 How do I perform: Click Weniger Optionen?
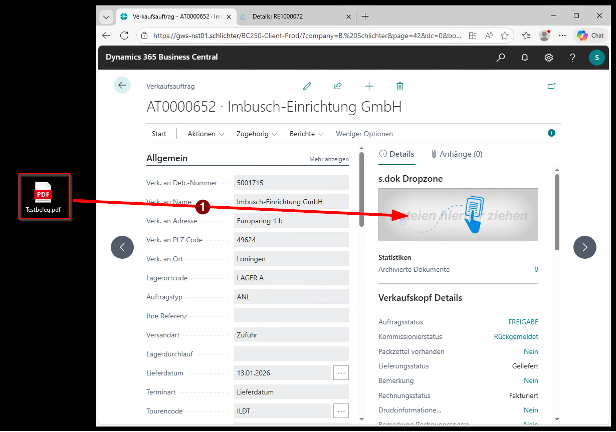point(364,134)
